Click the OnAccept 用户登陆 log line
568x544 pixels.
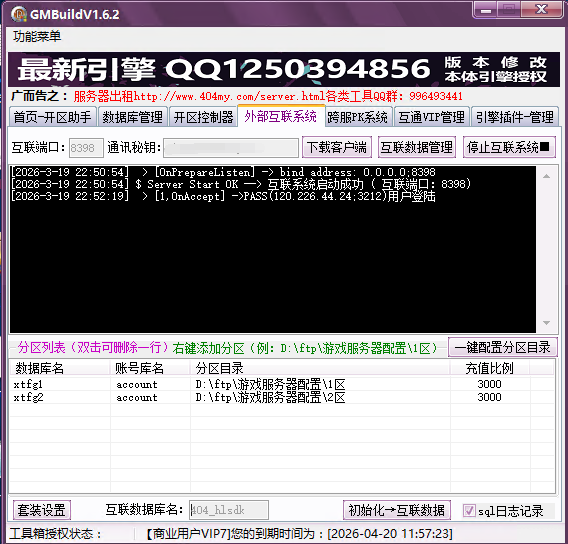coord(223,196)
